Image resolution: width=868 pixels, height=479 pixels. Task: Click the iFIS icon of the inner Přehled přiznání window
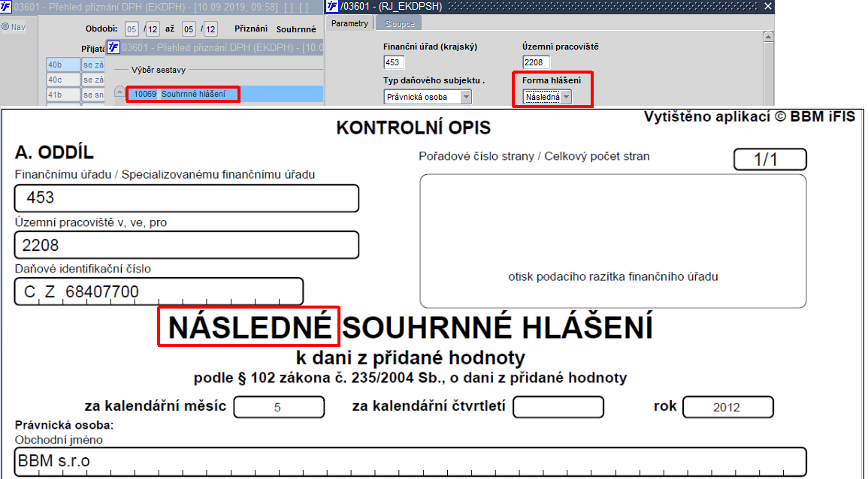(x=113, y=47)
